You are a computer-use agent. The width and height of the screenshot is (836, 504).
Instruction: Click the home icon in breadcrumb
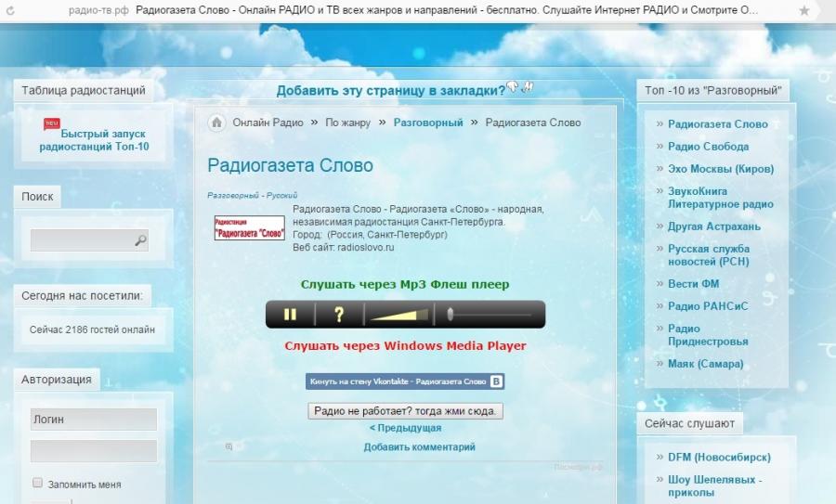click(216, 123)
